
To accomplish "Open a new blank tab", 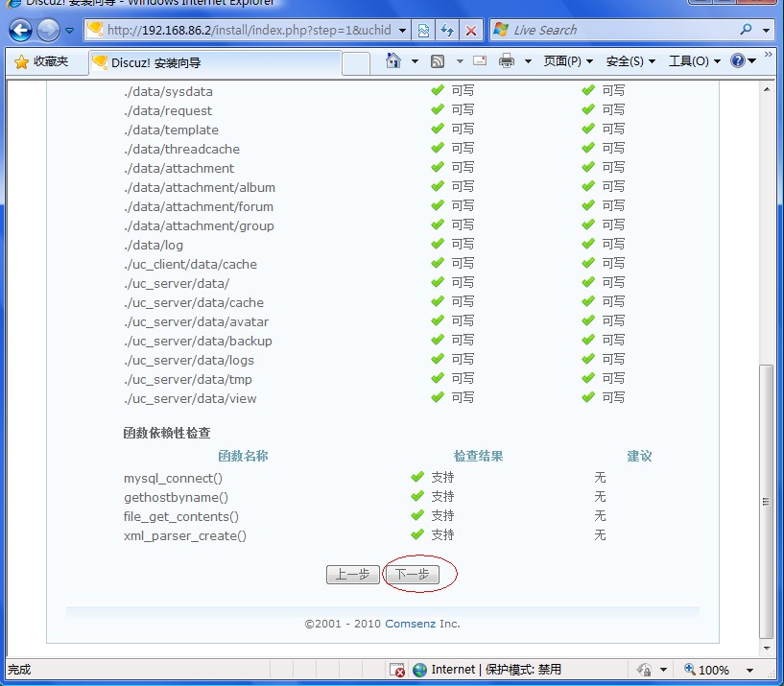I will tap(356, 63).
